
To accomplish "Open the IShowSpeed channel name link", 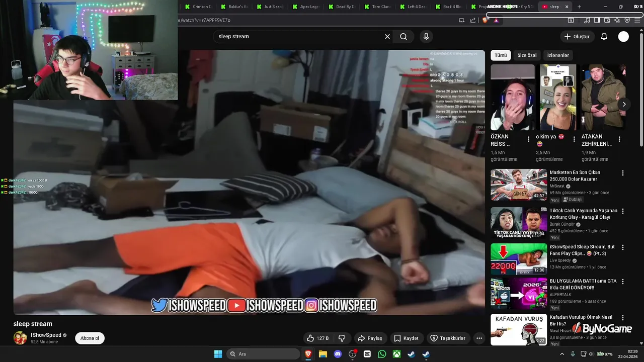I will (x=46, y=335).
